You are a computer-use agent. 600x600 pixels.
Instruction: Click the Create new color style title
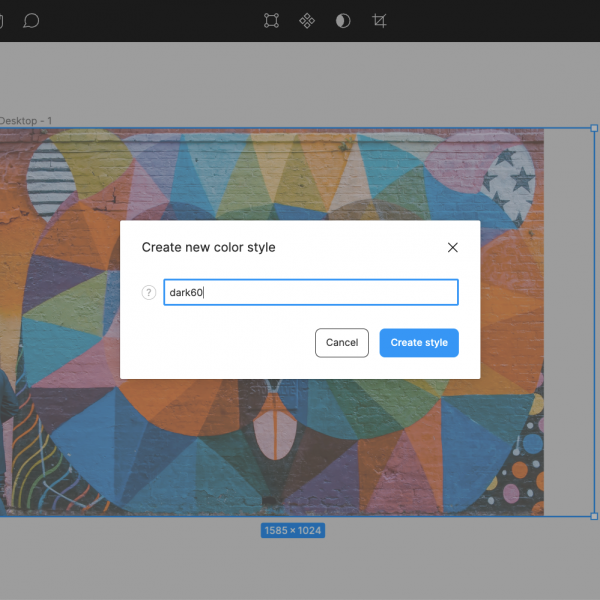tap(208, 247)
